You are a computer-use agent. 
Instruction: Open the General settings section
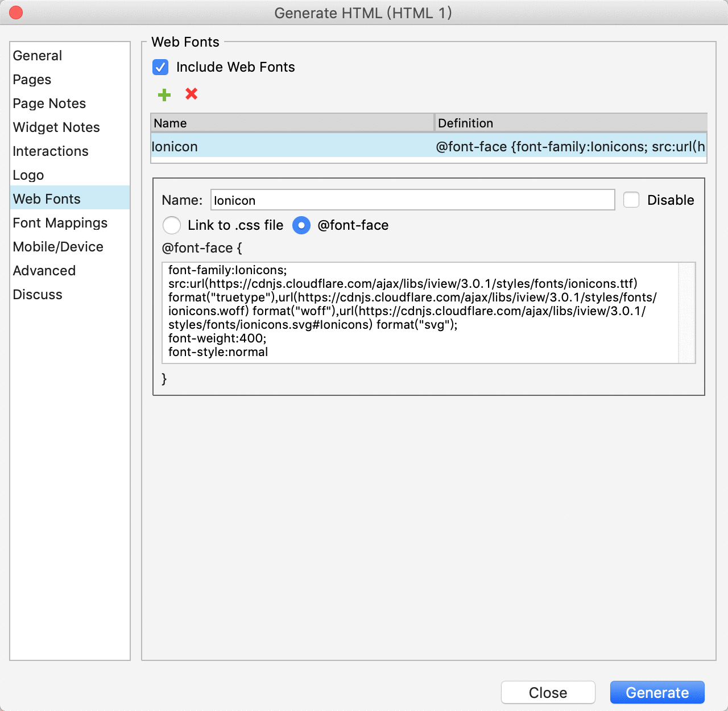[70, 56]
